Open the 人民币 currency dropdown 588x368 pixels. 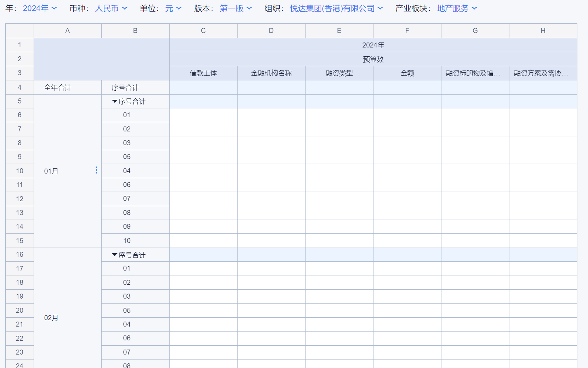[111, 9]
